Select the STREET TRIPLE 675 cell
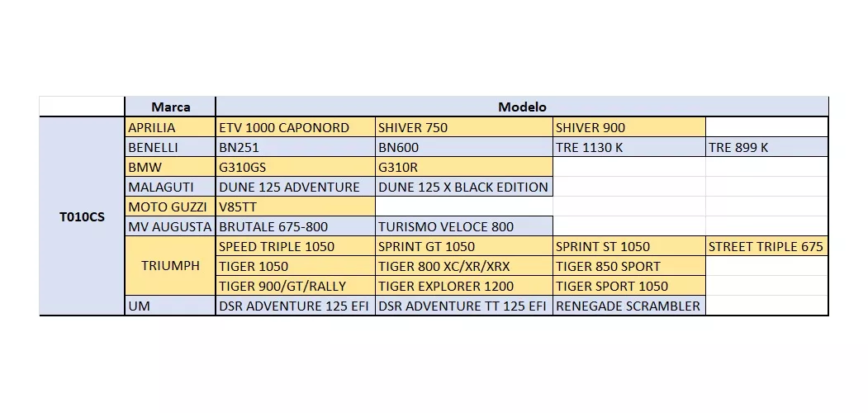This screenshot has width=868, height=413. [766, 246]
